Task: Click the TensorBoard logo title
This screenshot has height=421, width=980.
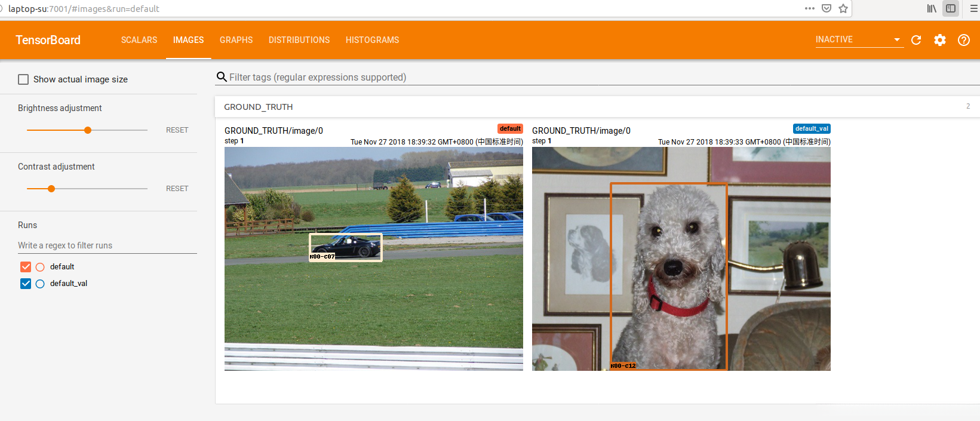Action: pos(48,40)
